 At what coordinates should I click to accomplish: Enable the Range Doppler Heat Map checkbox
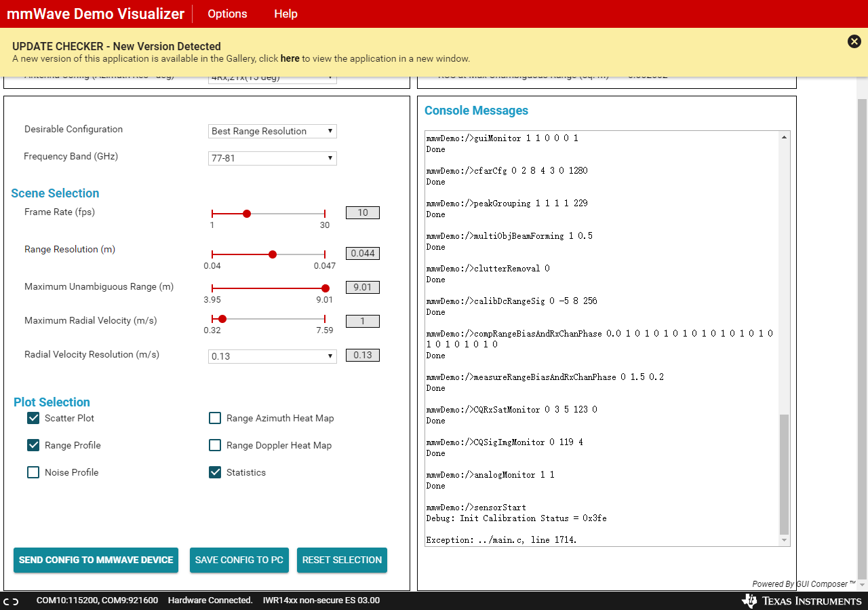215,445
